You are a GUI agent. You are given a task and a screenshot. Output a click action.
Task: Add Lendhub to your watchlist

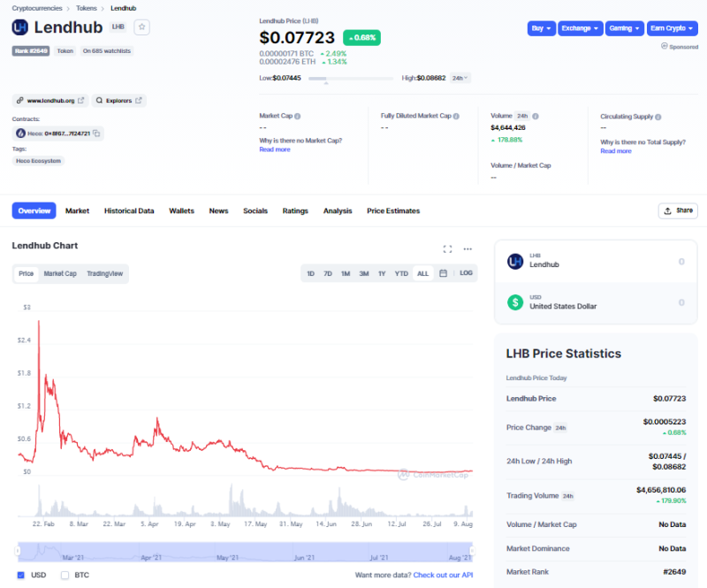pyautogui.click(x=141, y=27)
